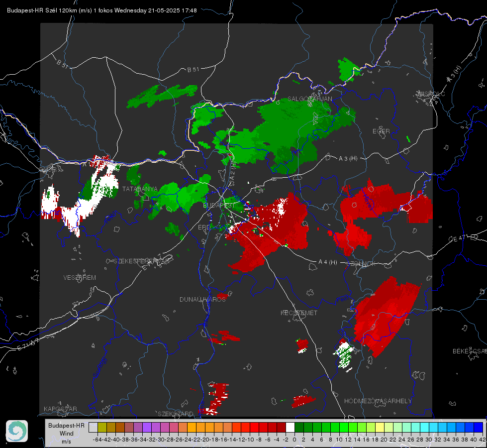Select the SZEKSZÁRD city label
The image size is (487, 448).
click(x=176, y=414)
